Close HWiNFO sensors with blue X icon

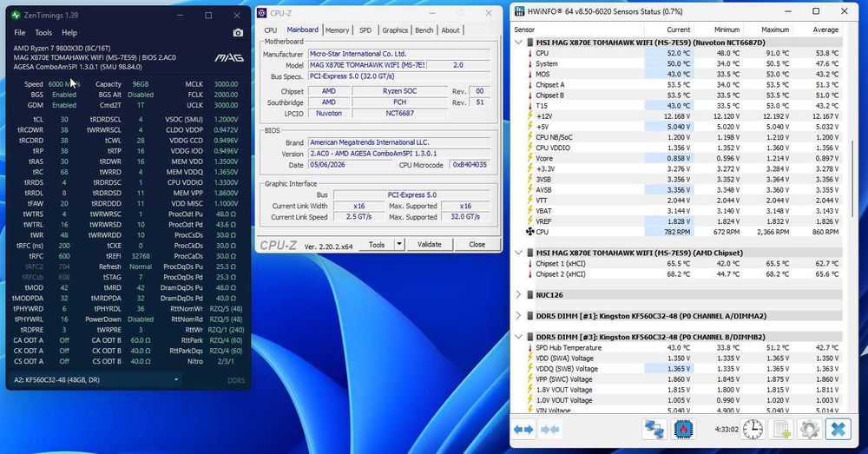838,429
